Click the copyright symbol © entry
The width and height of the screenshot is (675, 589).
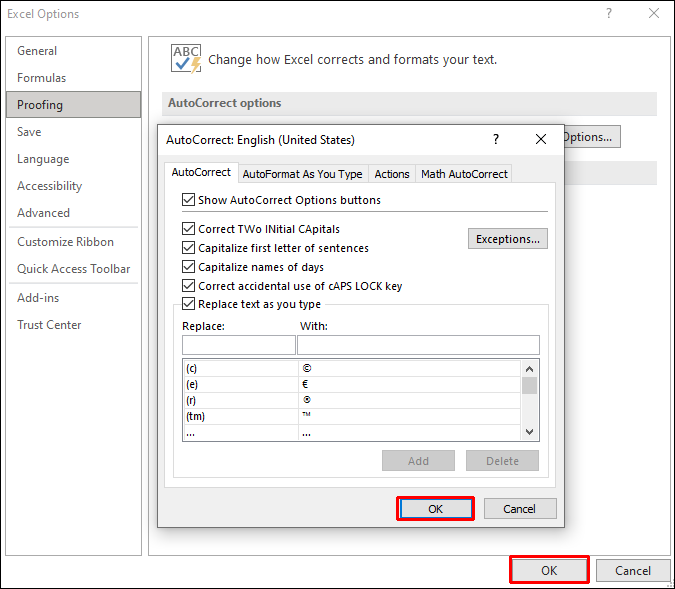click(x=307, y=368)
